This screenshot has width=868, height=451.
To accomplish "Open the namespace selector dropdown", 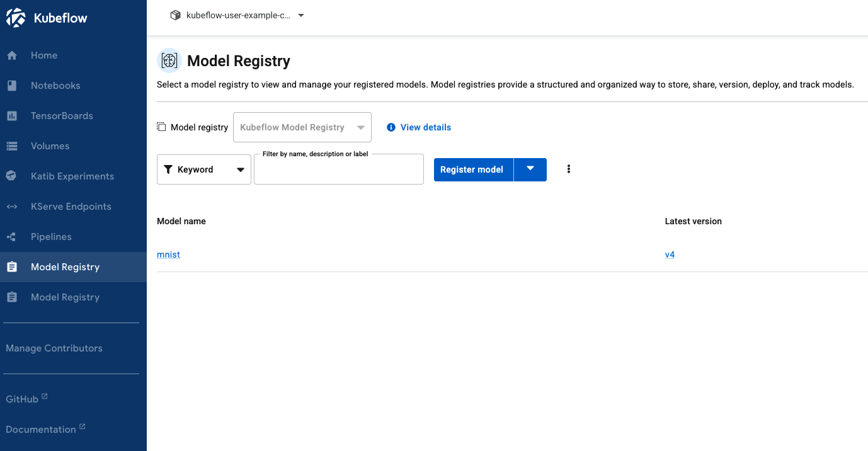I will 301,16.
